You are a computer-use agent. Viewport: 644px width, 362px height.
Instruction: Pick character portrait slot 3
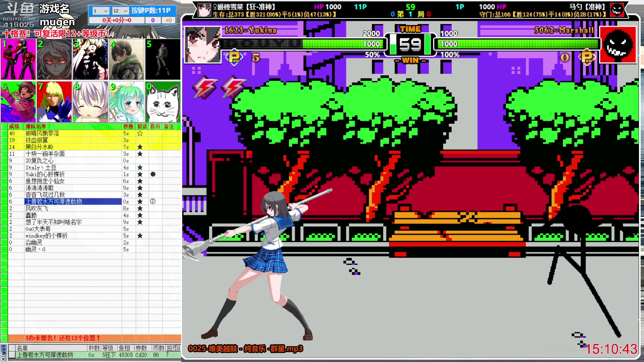(90, 59)
